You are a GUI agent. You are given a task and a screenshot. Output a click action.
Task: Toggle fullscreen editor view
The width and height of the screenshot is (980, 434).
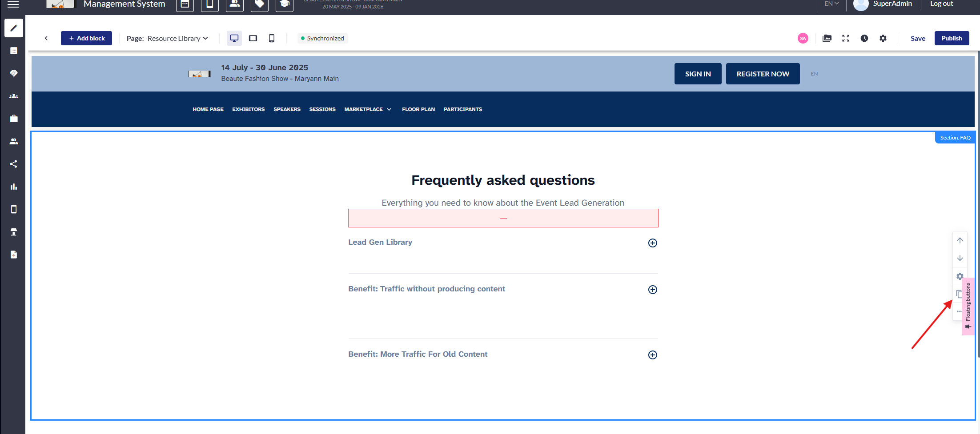(846, 38)
